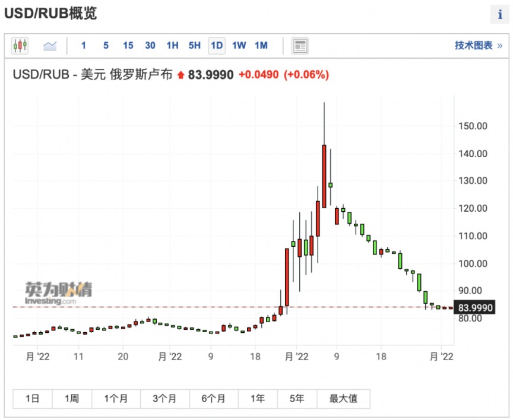
Task: Open the 技术图表 technical chart link
Action: [474, 45]
